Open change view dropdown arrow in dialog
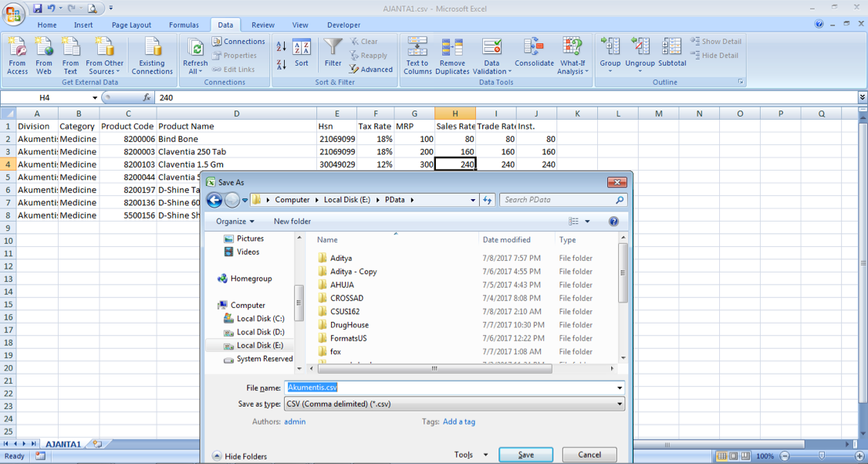The width and height of the screenshot is (868, 464). [x=587, y=222]
